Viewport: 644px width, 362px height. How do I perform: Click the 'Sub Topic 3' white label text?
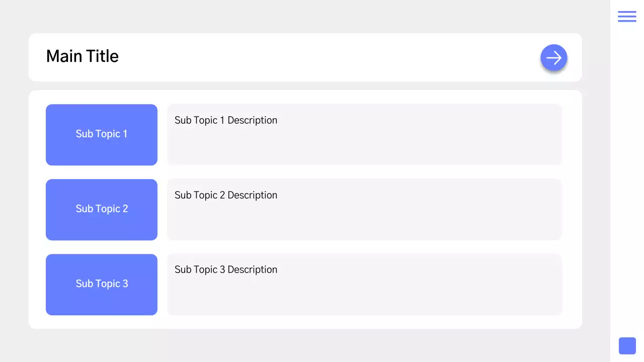click(x=102, y=284)
